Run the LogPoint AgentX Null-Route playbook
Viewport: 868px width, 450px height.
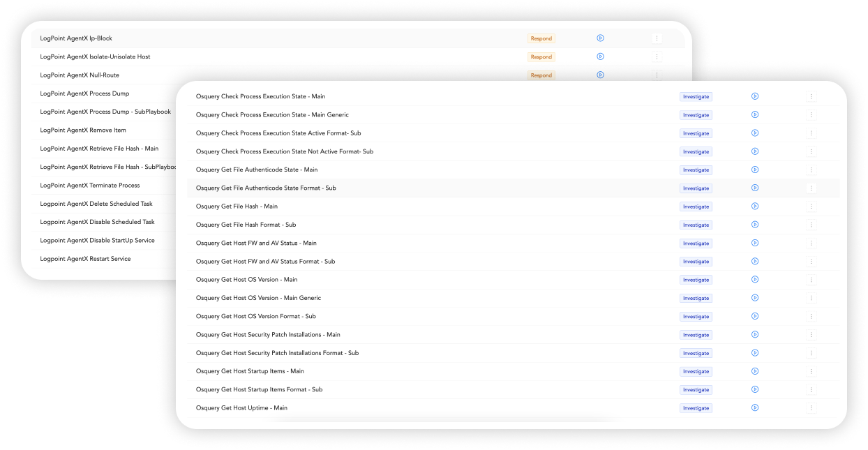pyautogui.click(x=600, y=75)
